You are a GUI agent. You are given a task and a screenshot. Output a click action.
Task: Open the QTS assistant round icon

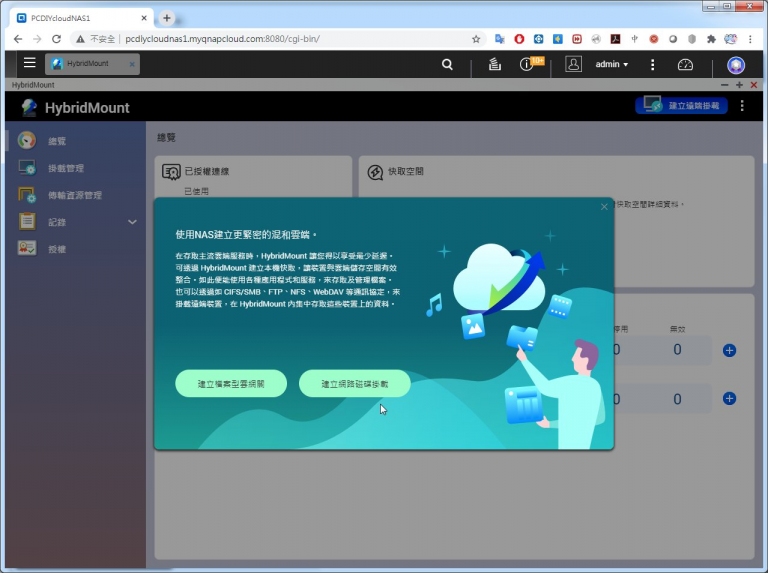click(x=735, y=65)
